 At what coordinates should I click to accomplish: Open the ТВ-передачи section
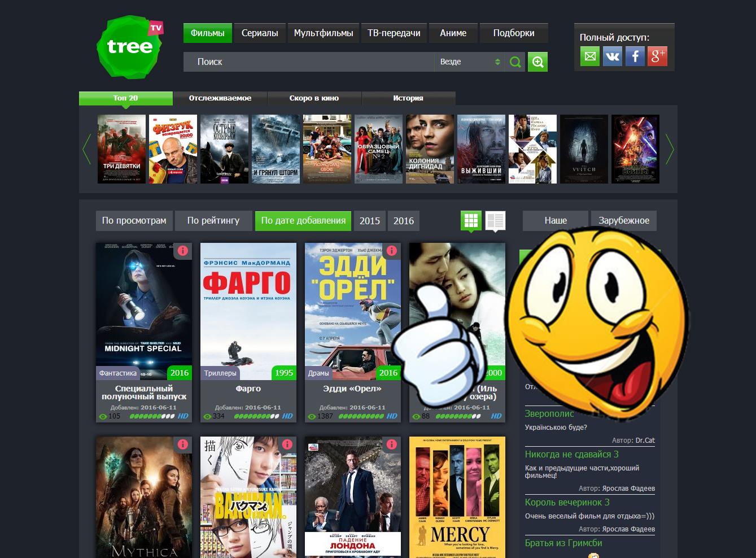coord(394,33)
